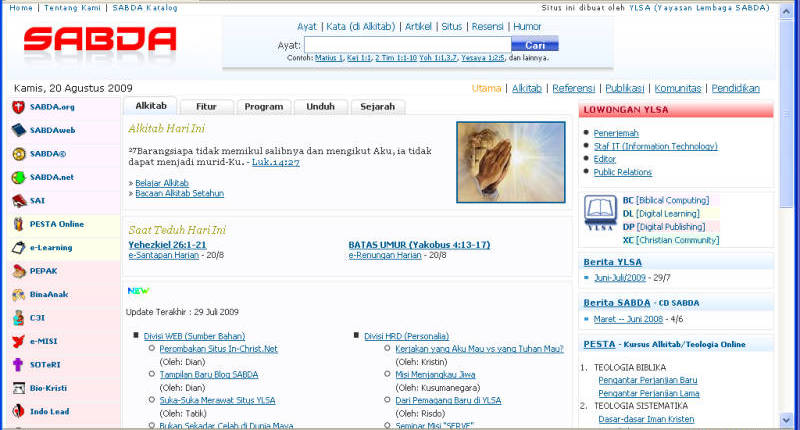Open the Belajar Alkitab link
The height and width of the screenshot is (430, 800).
162,183
